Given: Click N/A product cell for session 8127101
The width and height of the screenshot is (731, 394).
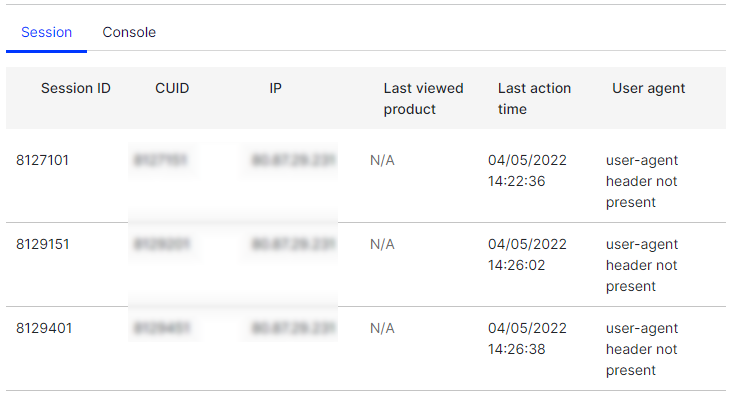Looking at the screenshot, I should [382, 160].
